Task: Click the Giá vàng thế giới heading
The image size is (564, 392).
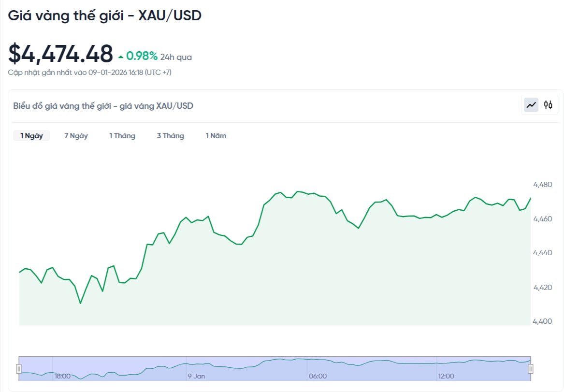Action: 104,15
